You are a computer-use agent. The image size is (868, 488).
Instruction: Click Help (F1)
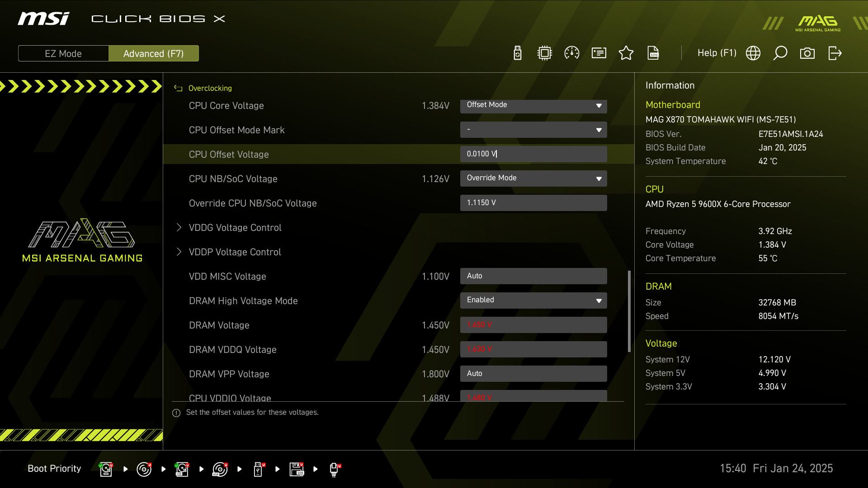(717, 53)
